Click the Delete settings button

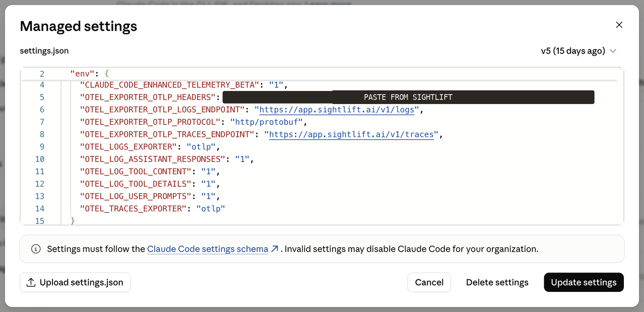(497, 282)
